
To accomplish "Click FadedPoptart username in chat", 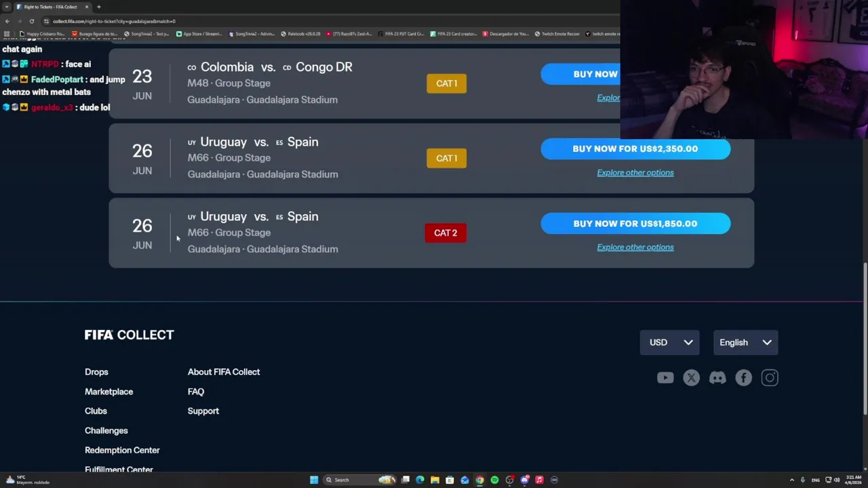I will 57,79.
